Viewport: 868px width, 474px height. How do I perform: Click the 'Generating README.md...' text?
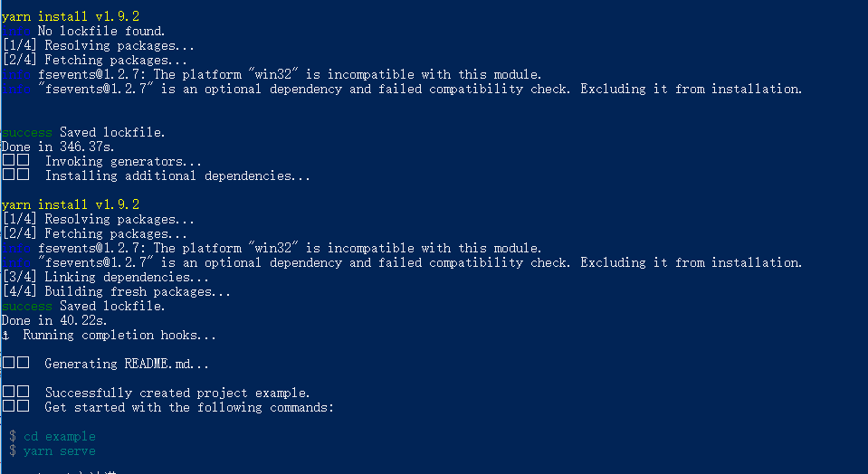[127, 364]
